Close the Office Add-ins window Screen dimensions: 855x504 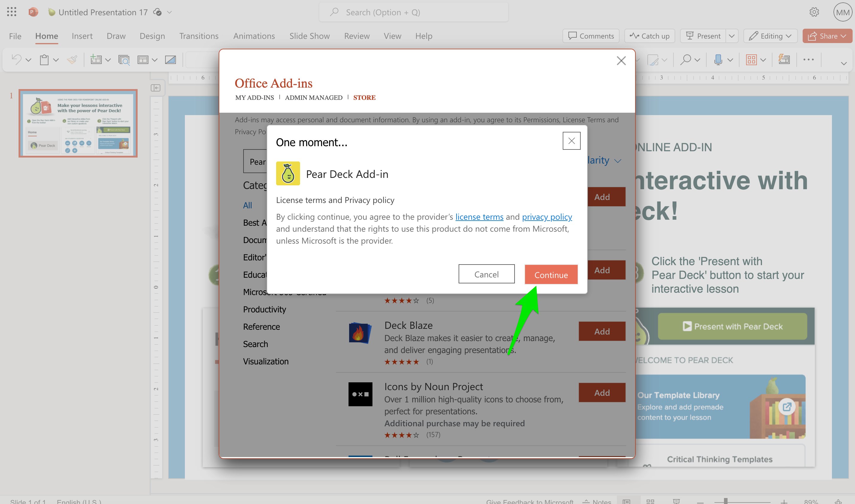click(621, 61)
